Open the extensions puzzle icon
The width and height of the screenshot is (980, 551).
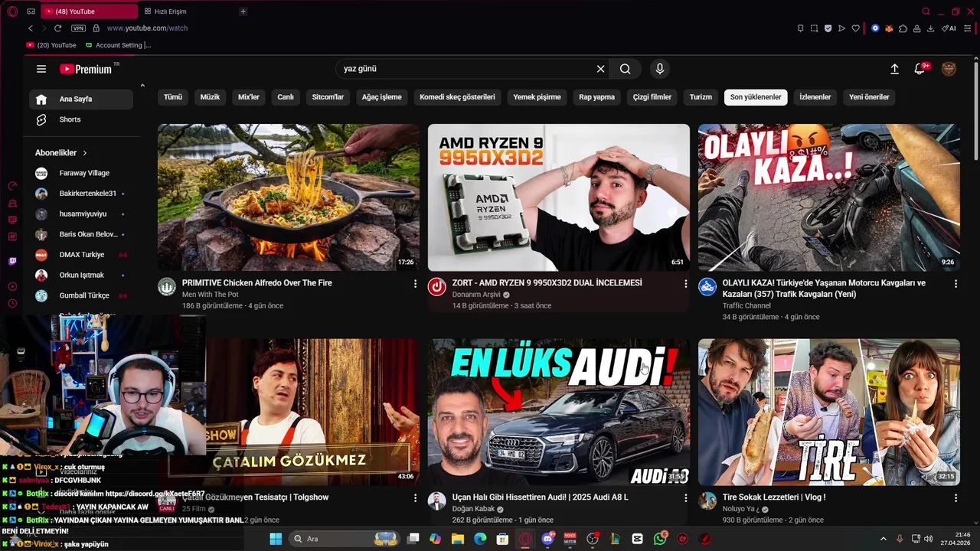pos(903,28)
